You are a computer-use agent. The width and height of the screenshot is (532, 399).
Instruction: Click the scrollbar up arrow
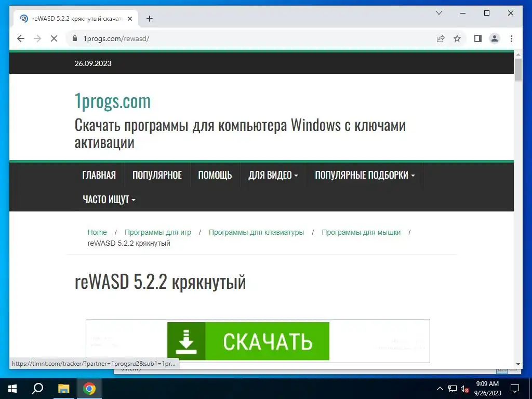point(518,54)
